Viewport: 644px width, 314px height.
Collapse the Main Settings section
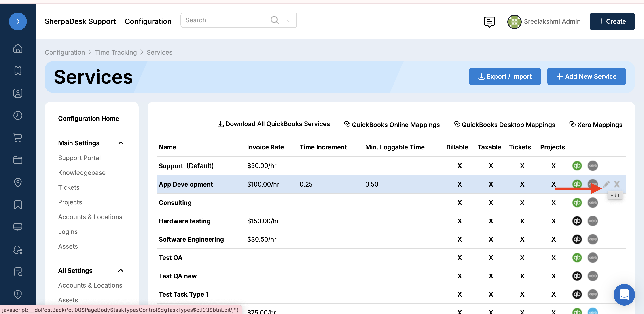(121, 143)
